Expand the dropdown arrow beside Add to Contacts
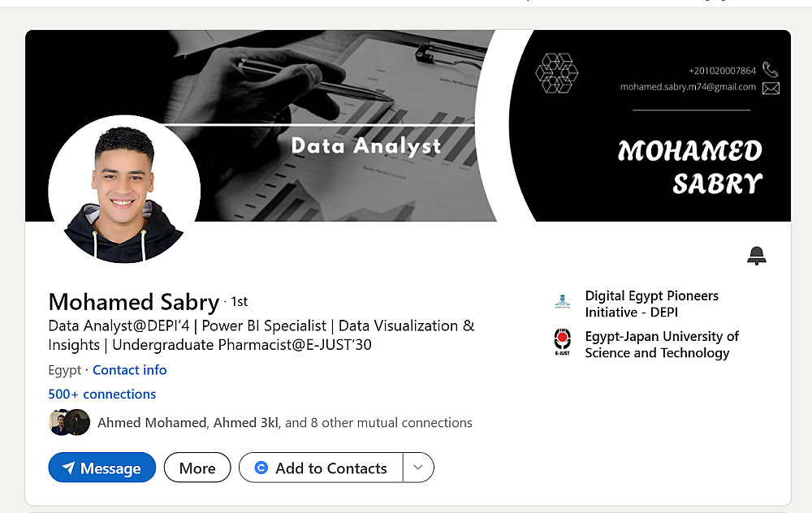The image size is (812, 513). [418, 468]
